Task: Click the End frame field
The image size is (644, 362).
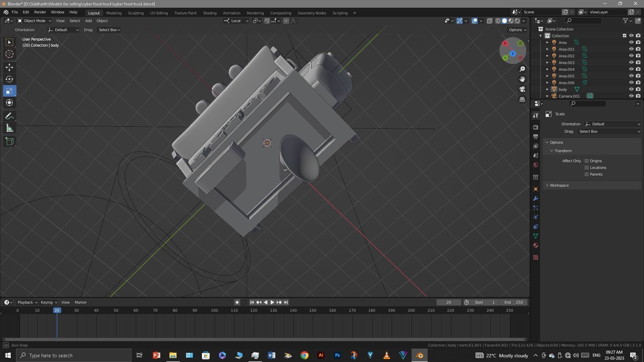Action: click(513, 302)
